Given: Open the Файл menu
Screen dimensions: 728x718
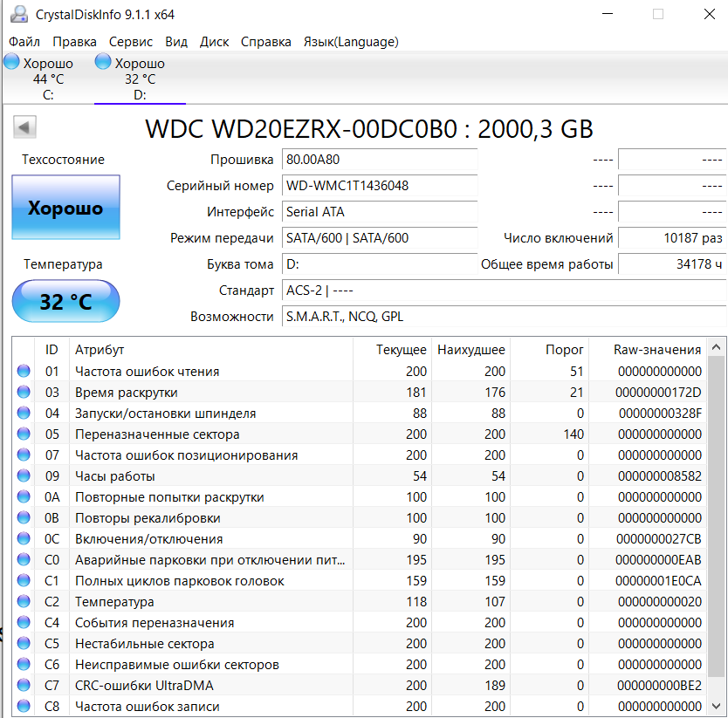Looking at the screenshot, I should pos(24,42).
